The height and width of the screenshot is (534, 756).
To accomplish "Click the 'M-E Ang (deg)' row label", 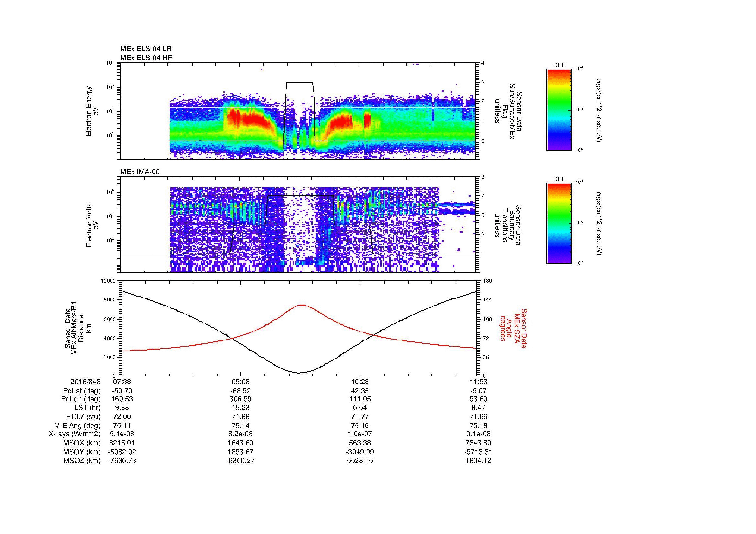I will 77,425.
